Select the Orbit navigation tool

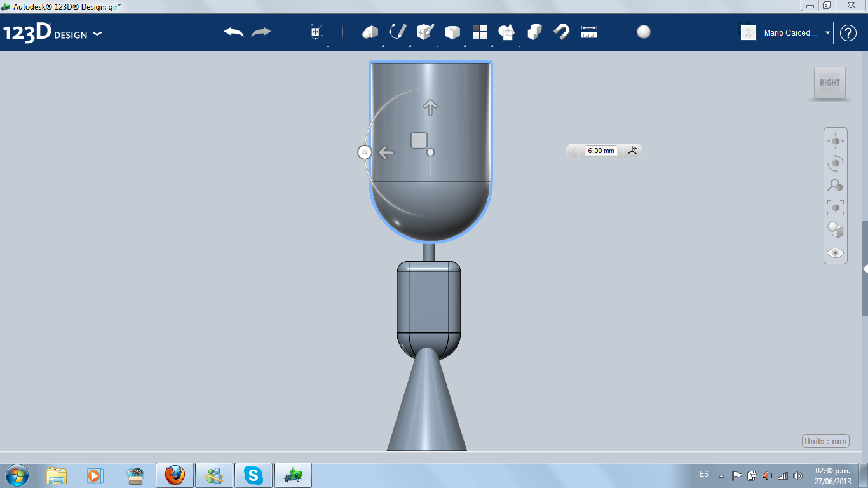[836, 163]
